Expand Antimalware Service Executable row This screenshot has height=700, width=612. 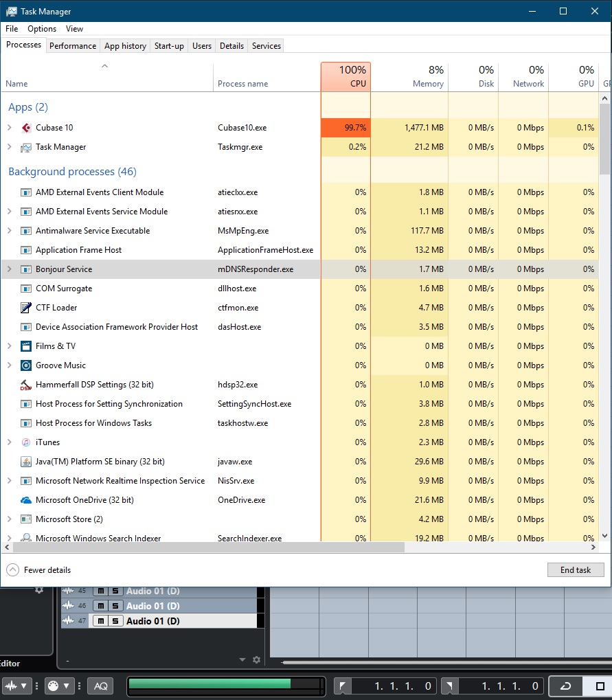tap(10, 231)
